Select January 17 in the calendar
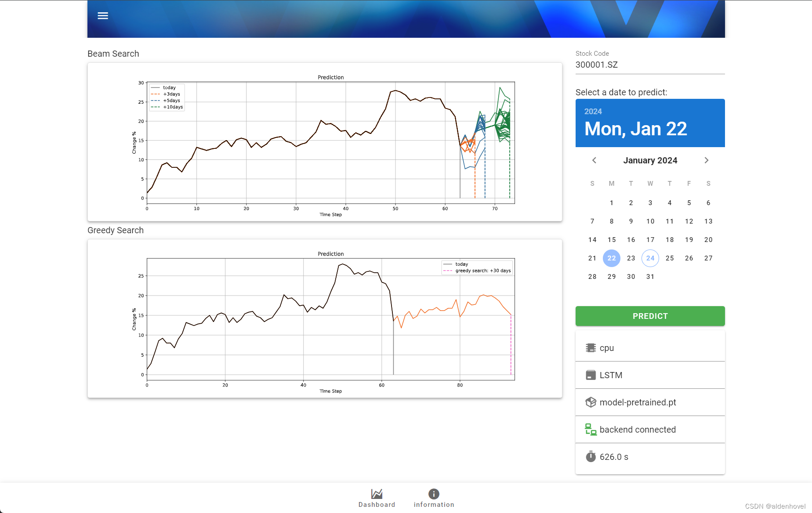 coord(650,240)
